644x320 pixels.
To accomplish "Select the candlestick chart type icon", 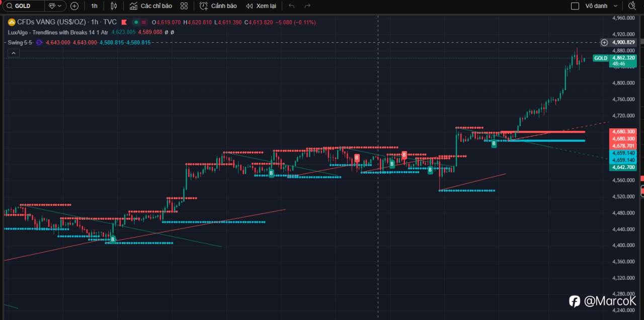I will (x=113, y=6).
